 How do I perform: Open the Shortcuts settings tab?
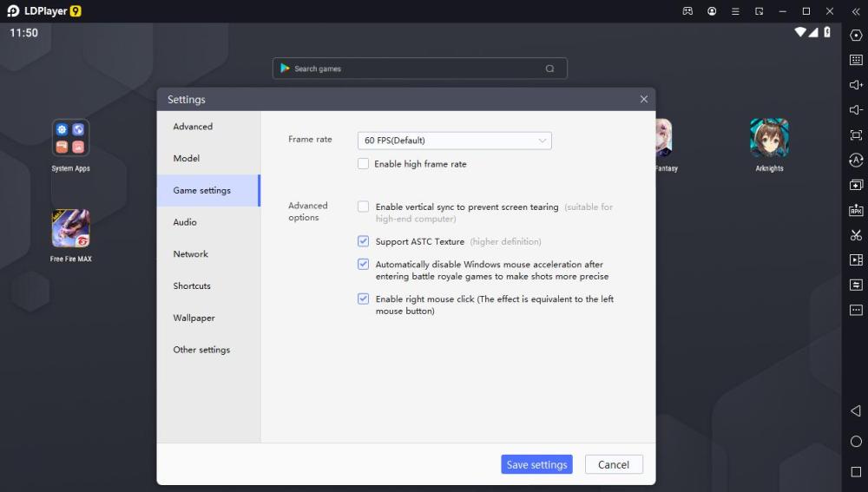tap(192, 286)
